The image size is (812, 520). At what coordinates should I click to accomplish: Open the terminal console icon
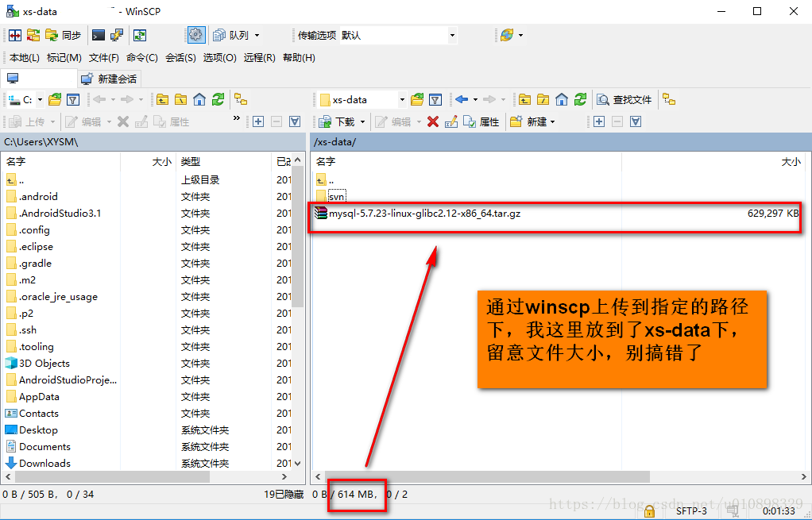click(98, 35)
